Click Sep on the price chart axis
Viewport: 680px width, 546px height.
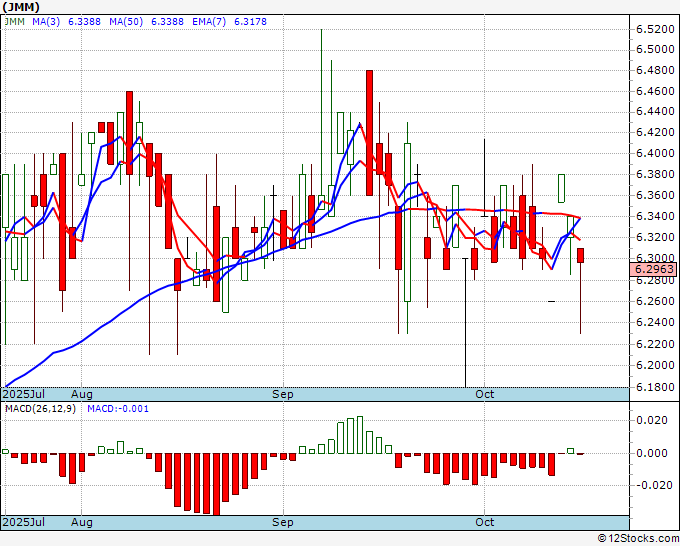(x=283, y=394)
